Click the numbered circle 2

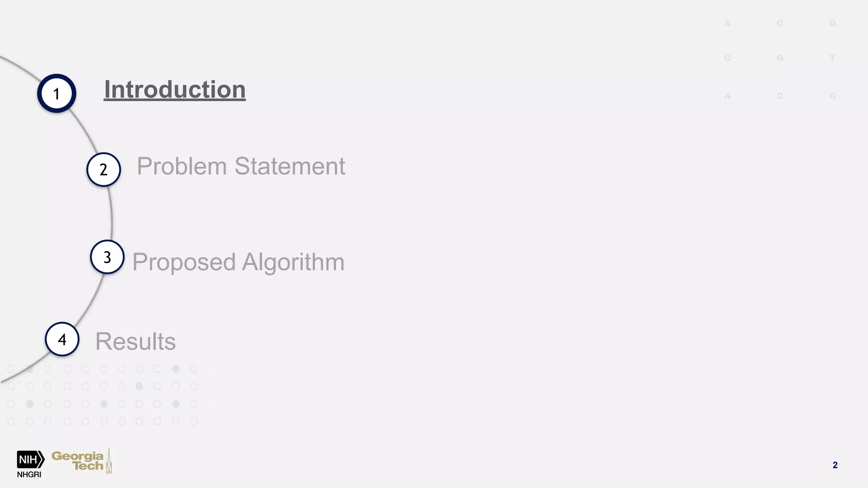tap(104, 169)
